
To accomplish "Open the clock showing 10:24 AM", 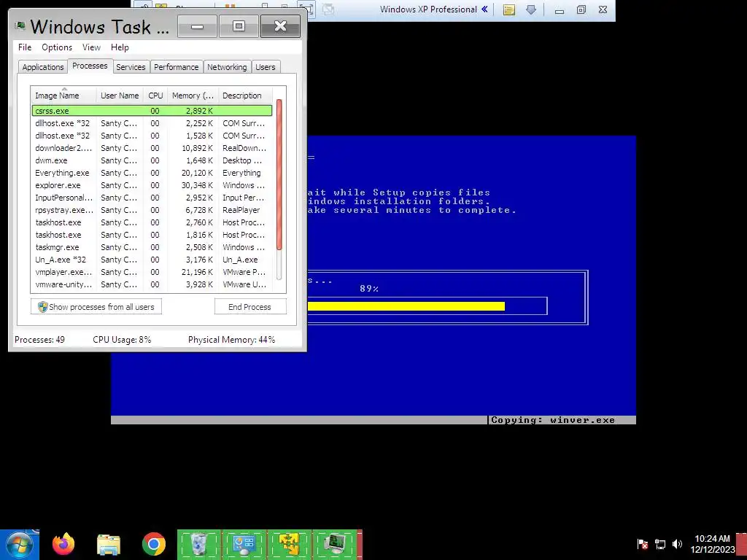I will coord(712,544).
